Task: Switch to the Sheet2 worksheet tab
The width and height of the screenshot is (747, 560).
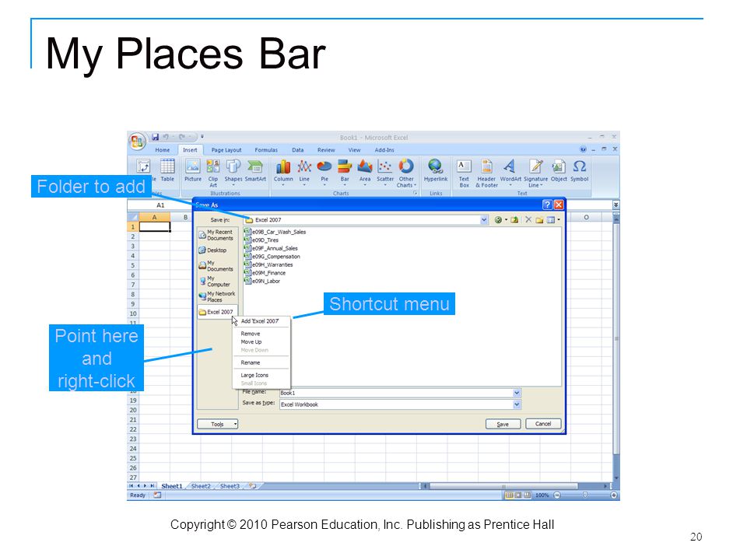Action: pyautogui.click(x=201, y=486)
